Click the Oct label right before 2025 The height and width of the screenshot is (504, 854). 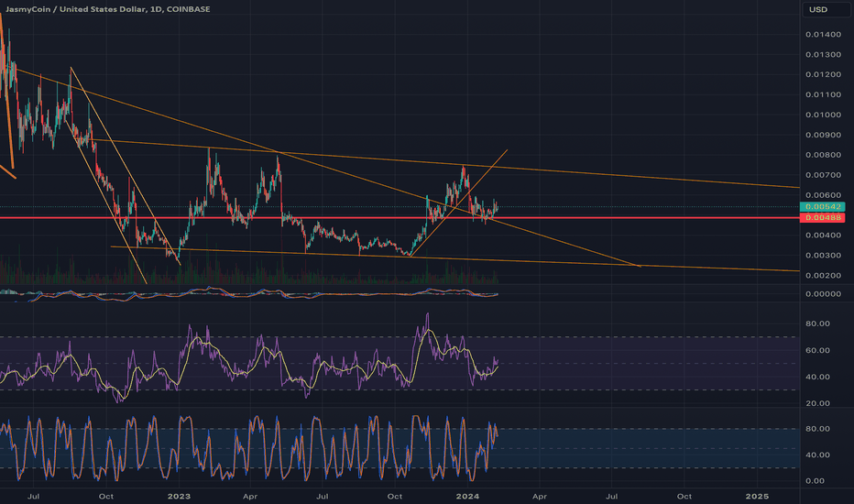point(684,497)
